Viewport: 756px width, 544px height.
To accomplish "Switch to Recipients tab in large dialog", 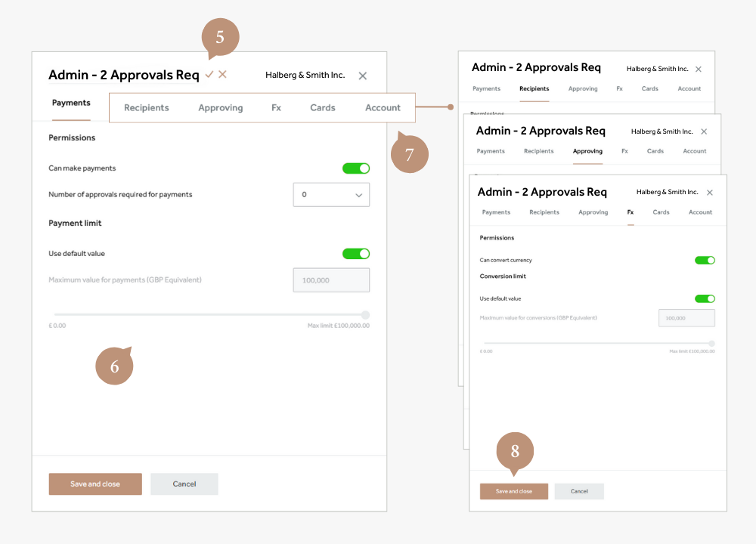I will point(147,107).
